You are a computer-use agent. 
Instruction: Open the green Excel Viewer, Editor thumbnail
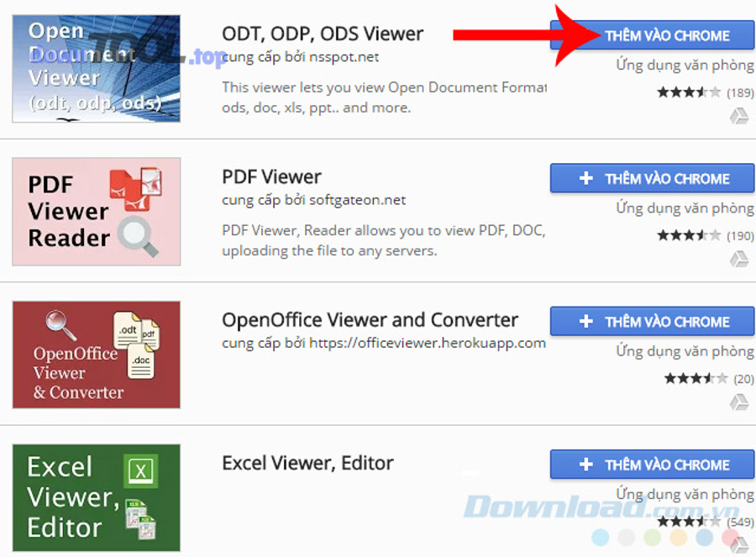click(96, 497)
